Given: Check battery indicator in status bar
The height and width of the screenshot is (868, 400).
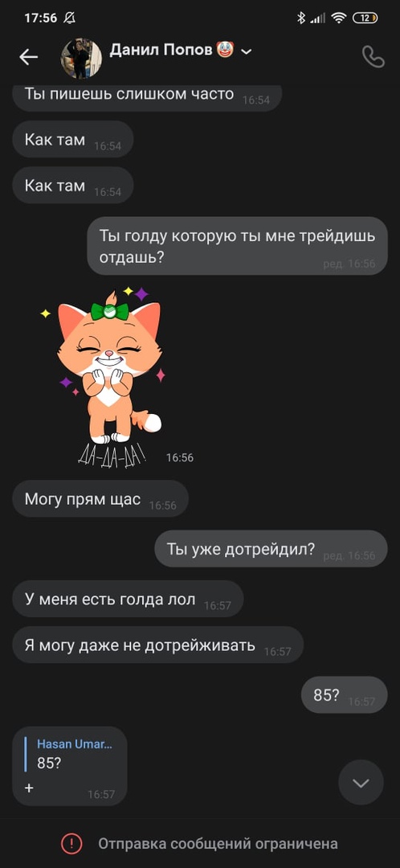Looking at the screenshot, I should coord(365,18).
